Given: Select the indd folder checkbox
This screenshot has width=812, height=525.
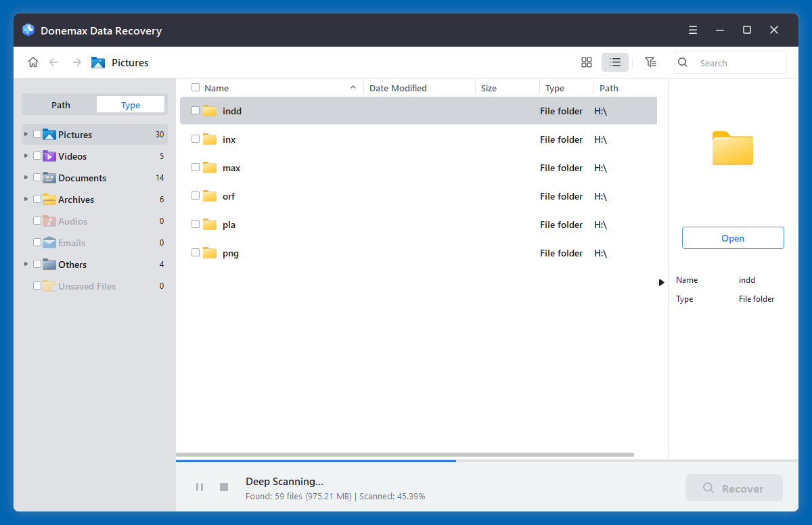Looking at the screenshot, I should pyautogui.click(x=196, y=110).
